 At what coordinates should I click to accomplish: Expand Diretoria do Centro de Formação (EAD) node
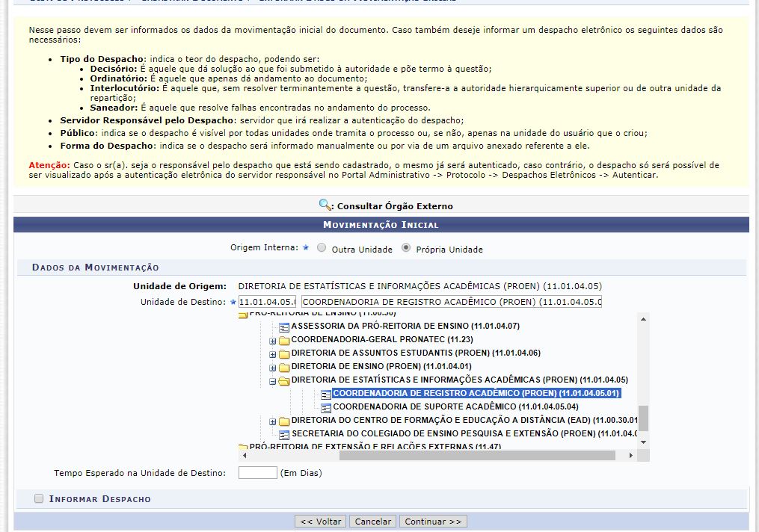point(273,421)
